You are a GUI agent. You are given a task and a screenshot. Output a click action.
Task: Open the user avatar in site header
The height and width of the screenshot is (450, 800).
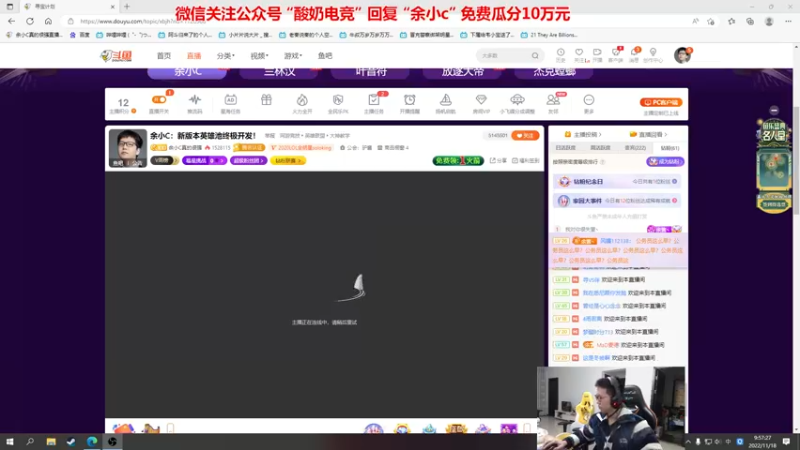[682, 55]
